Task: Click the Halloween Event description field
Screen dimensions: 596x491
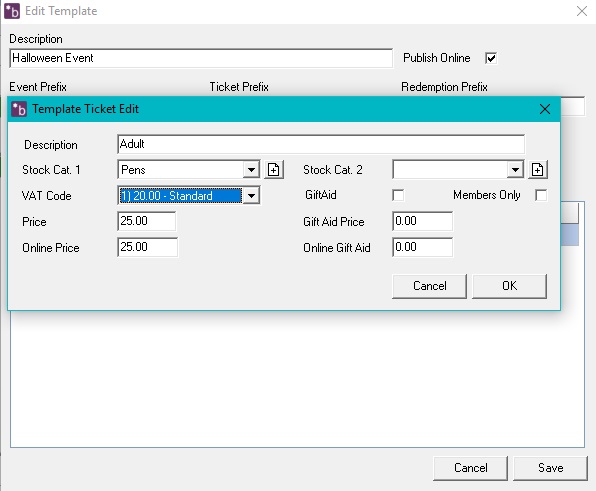Action: pyautogui.click(x=201, y=58)
